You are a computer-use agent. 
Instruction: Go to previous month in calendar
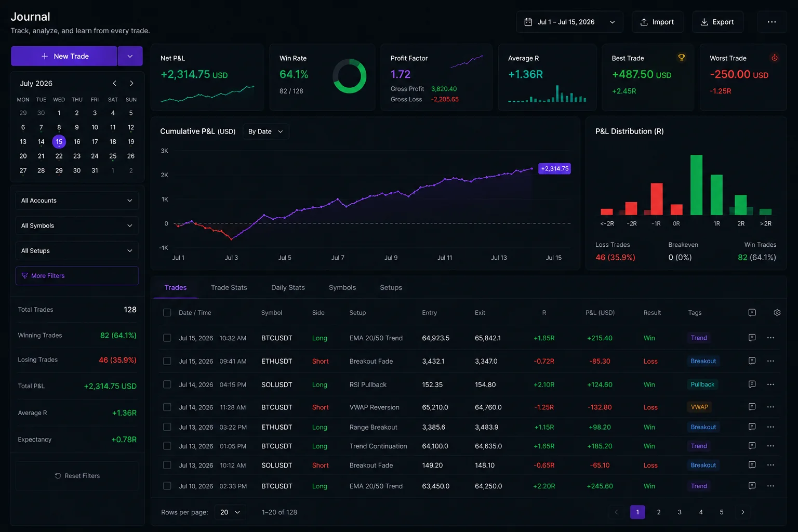coord(114,83)
